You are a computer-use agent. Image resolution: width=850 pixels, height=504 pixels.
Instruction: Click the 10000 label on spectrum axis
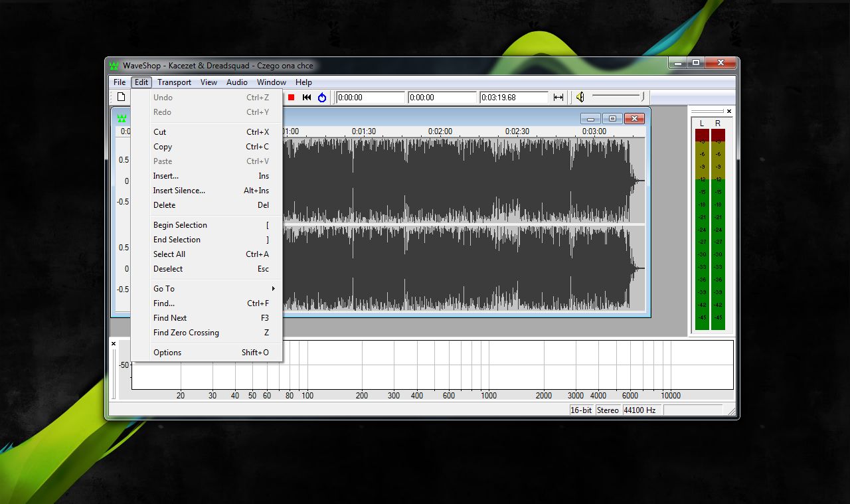[671, 396]
